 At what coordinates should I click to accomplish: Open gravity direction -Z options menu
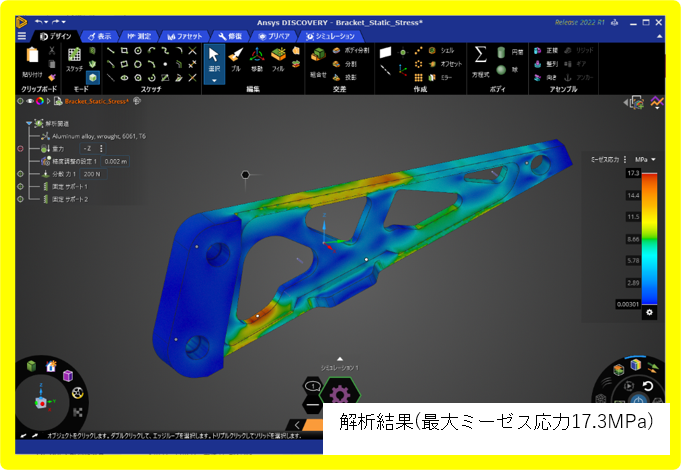pos(101,149)
